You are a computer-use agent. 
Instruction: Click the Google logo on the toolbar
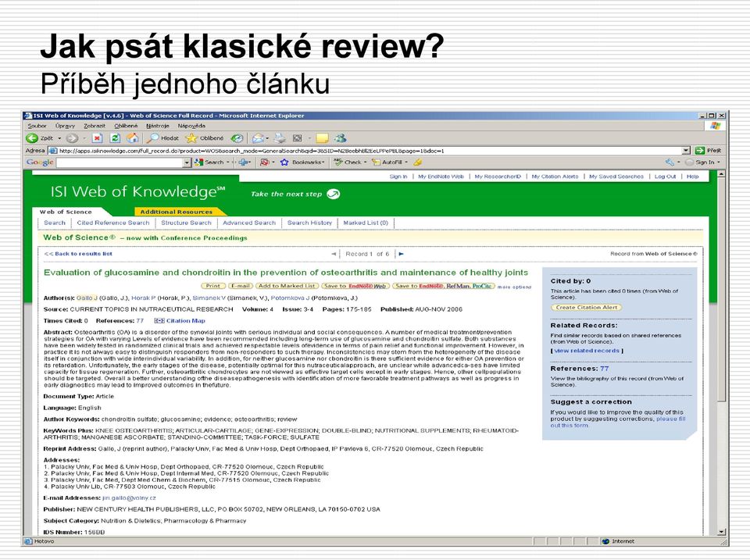coord(40,162)
